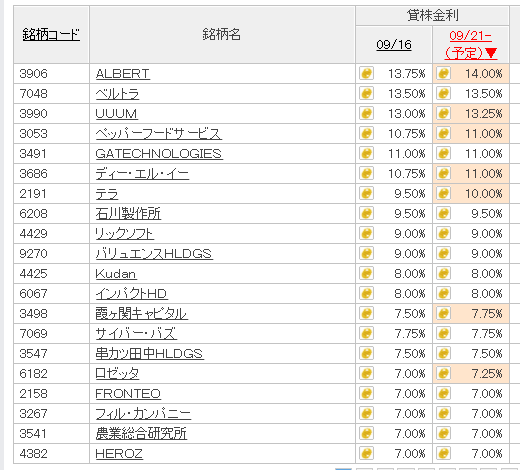Sort by 09/21-(予定) column header
Viewport: 520px width, 470px height.
471,44
